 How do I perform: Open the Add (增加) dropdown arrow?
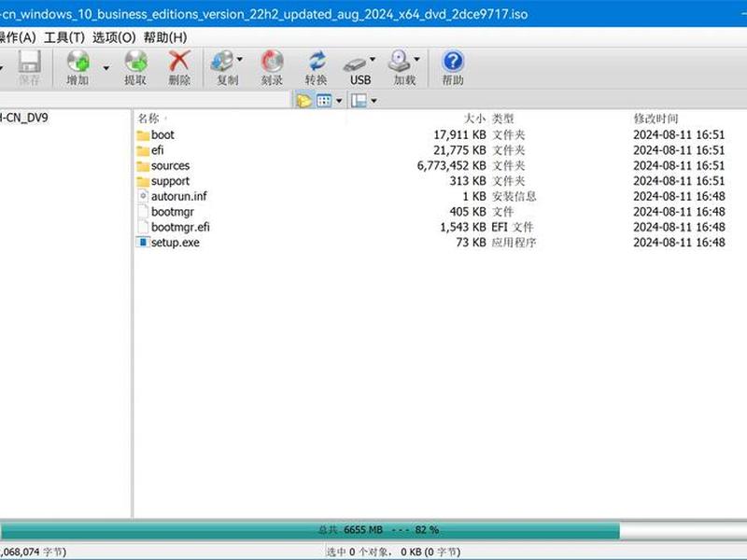click(x=106, y=68)
